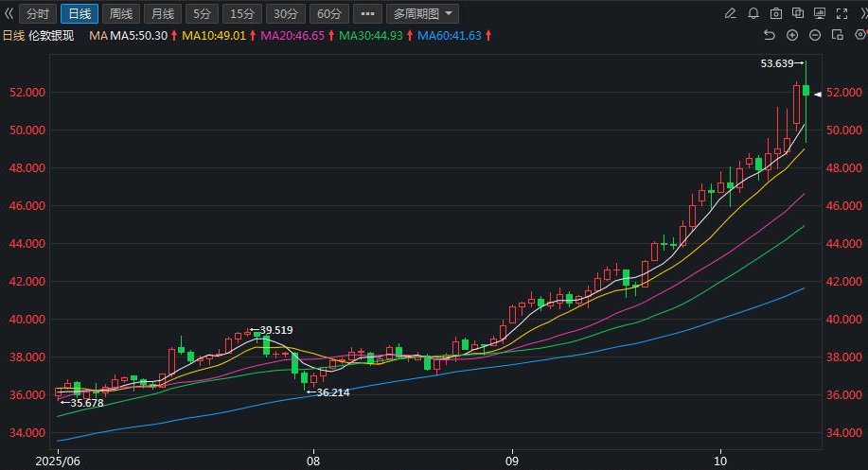This screenshot has width=868, height=470.
Task: Switch to 分时 intraday view
Action: click(38, 14)
